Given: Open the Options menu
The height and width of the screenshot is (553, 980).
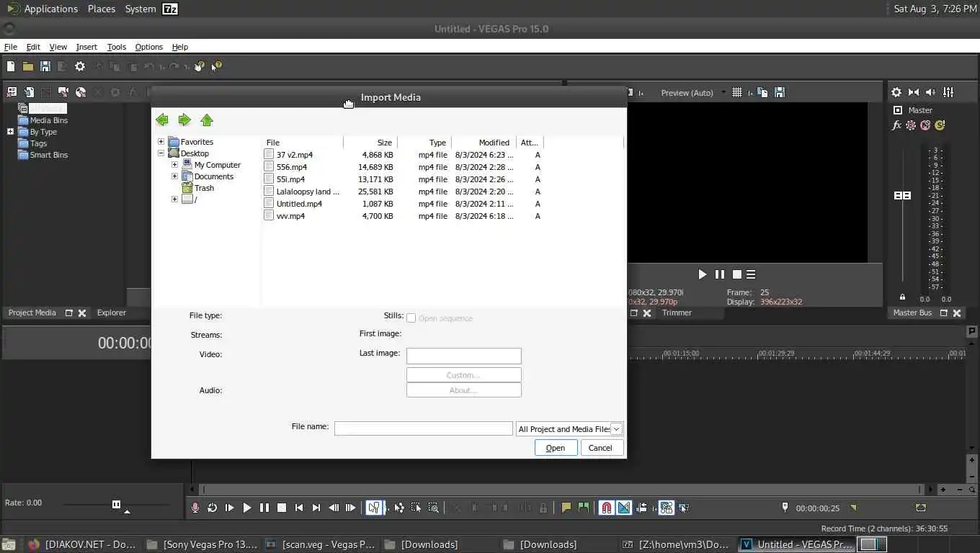Looking at the screenshot, I should [x=149, y=47].
